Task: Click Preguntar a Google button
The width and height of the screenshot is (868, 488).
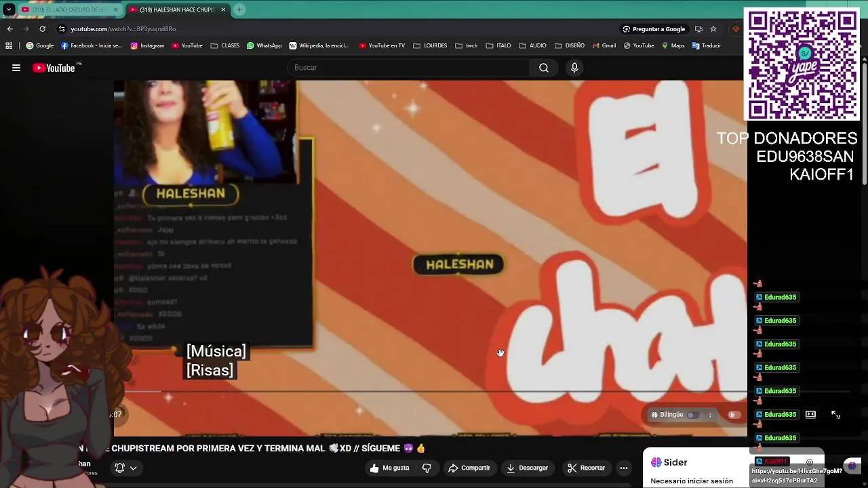Action: click(x=654, y=29)
